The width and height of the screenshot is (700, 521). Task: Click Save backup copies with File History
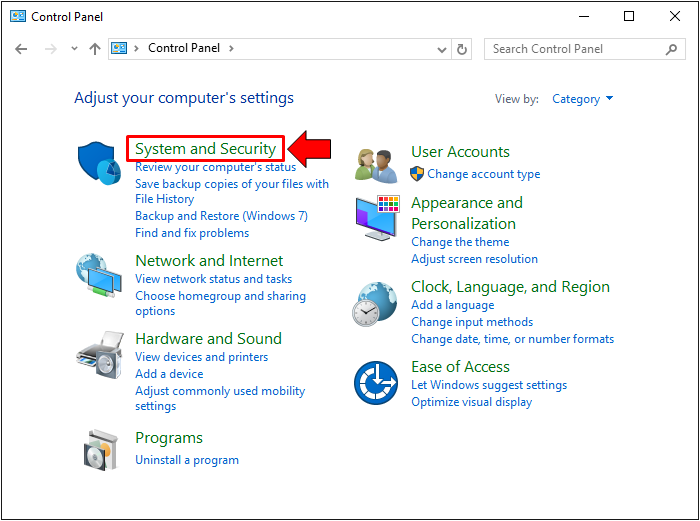tap(232, 191)
